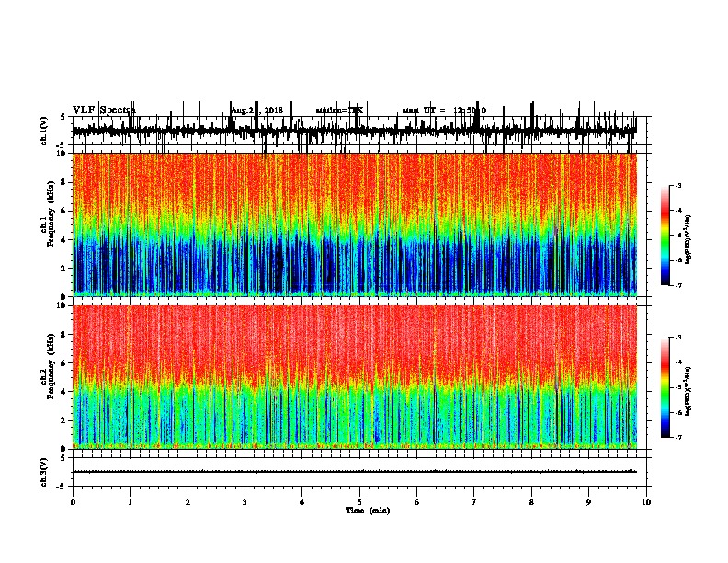Image resolution: width=728 pixels, height=563 pixels.
Task: Click inside the ch.2 spectrogram panel
Action: coord(355,377)
